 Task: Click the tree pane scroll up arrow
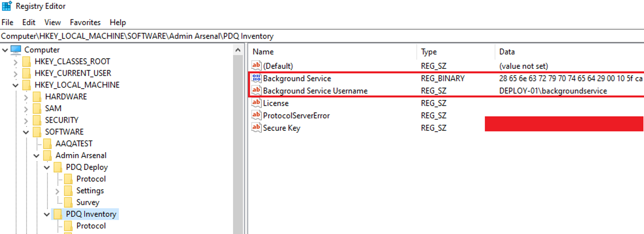coord(238,50)
